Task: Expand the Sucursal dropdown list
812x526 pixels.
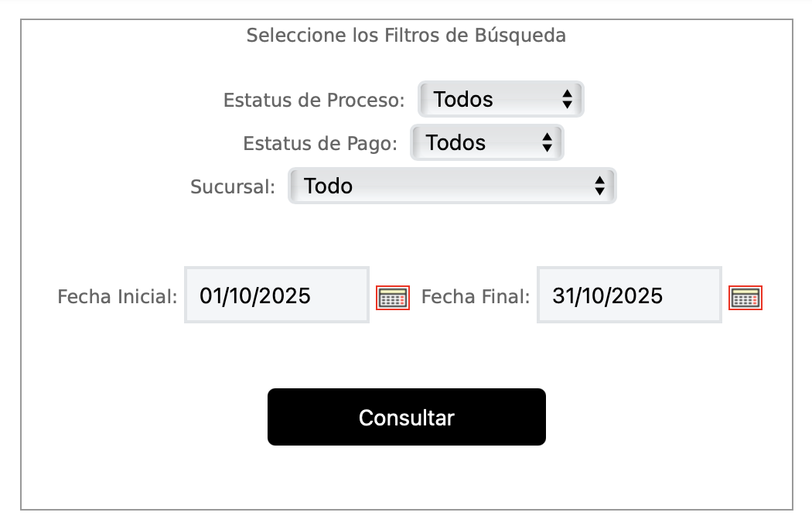Action: pyautogui.click(x=452, y=186)
